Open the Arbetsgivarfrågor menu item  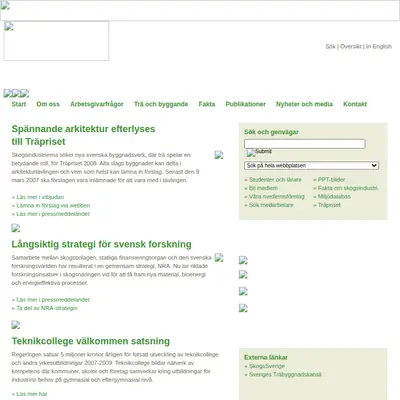[x=97, y=104]
